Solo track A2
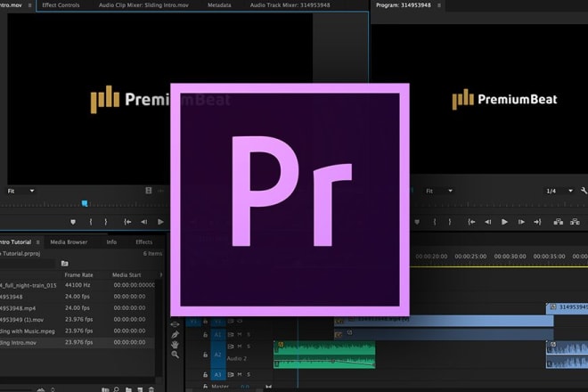Screen dimensions: 588x392 pyautogui.click(x=249, y=347)
